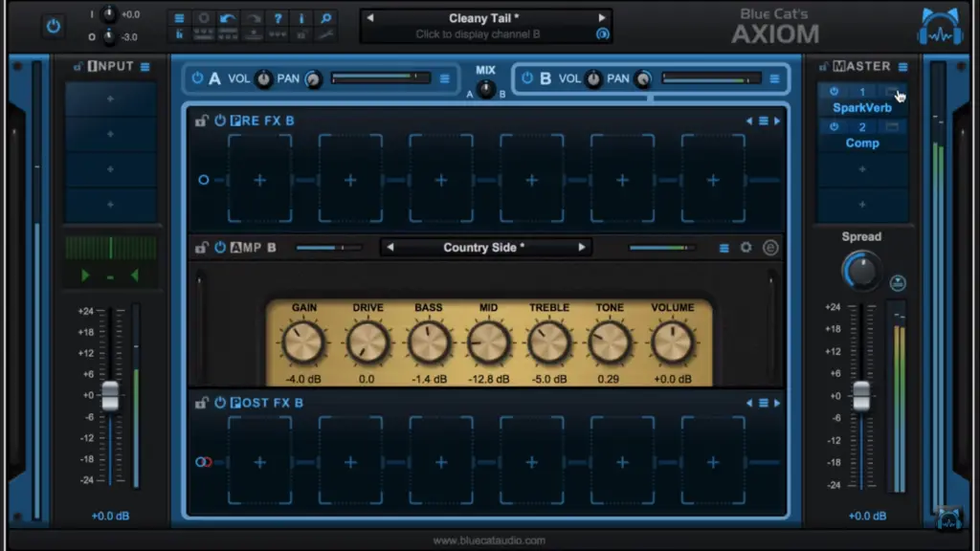Select previous Post FX B preset arrow
This screenshot has width=980, height=551.
pyautogui.click(x=749, y=404)
